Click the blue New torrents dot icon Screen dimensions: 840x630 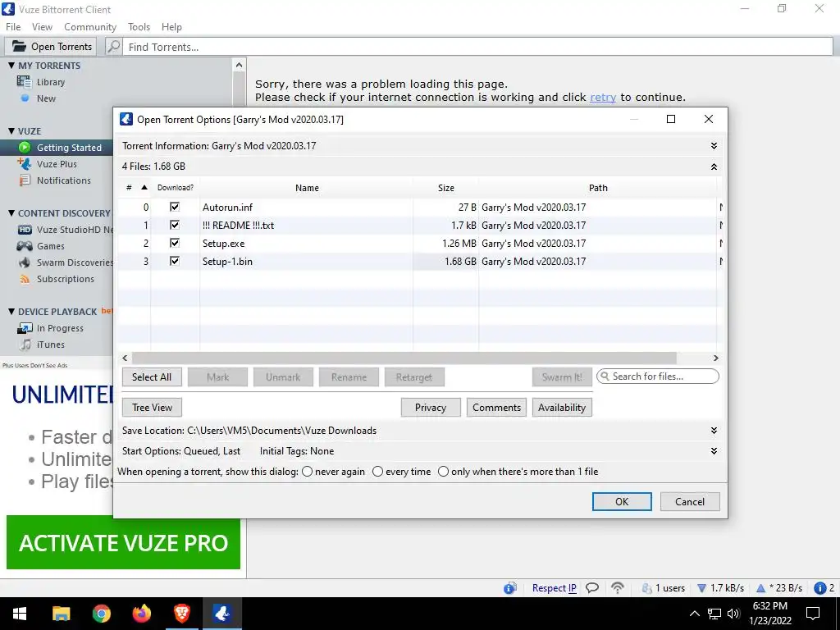point(25,98)
